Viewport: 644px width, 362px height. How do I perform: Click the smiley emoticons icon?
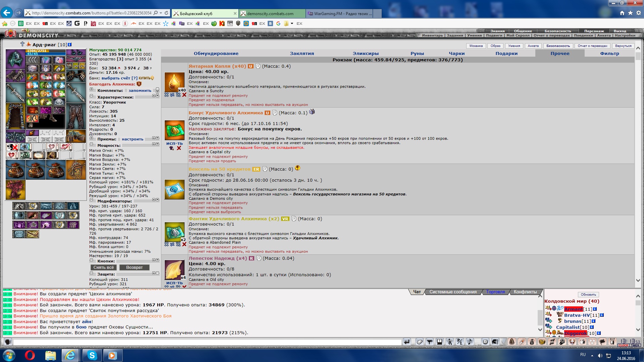click(x=485, y=342)
